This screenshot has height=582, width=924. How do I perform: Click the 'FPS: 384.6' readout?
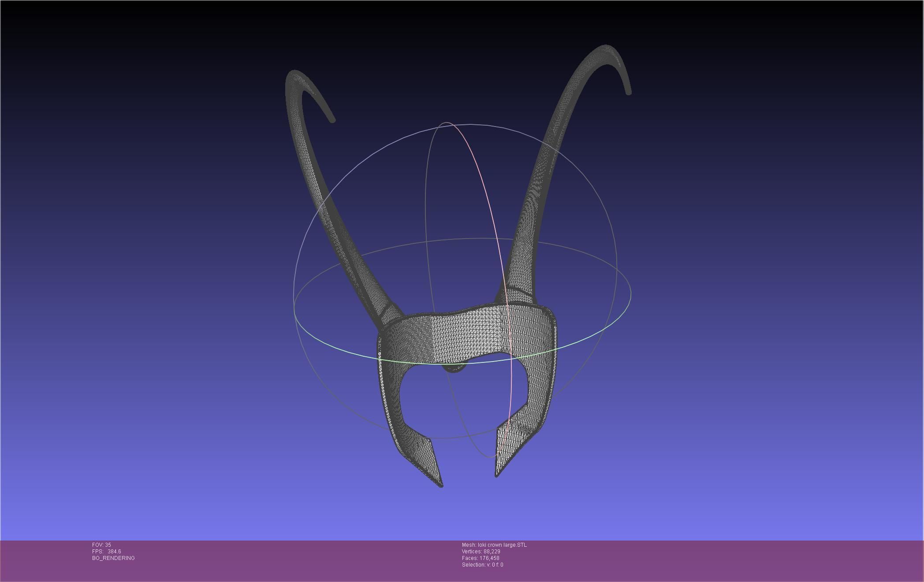[x=106, y=552]
